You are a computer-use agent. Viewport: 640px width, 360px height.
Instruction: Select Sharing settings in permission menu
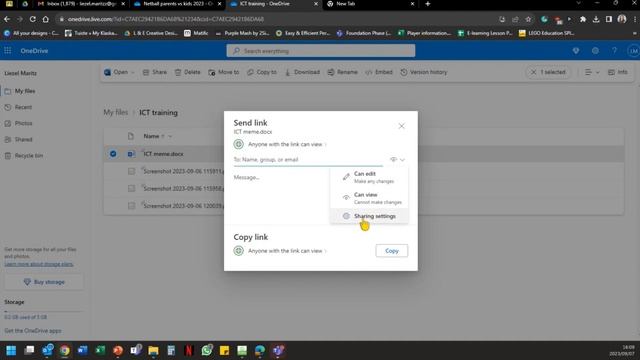[369, 216]
